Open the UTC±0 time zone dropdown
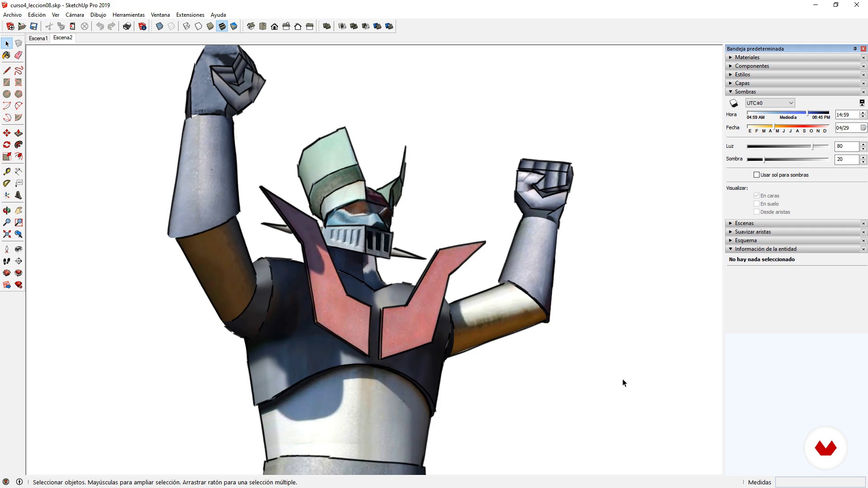Viewport: 868px width, 488px height. pyautogui.click(x=770, y=103)
